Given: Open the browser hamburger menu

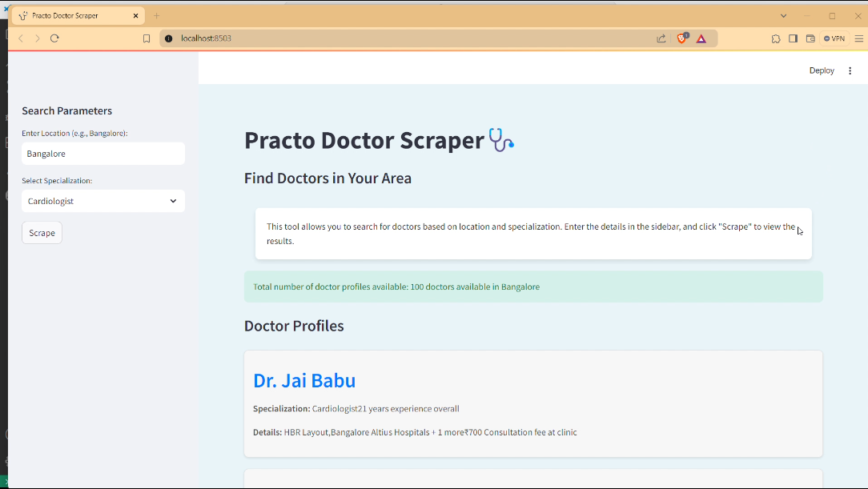Looking at the screenshot, I should [x=859, y=38].
